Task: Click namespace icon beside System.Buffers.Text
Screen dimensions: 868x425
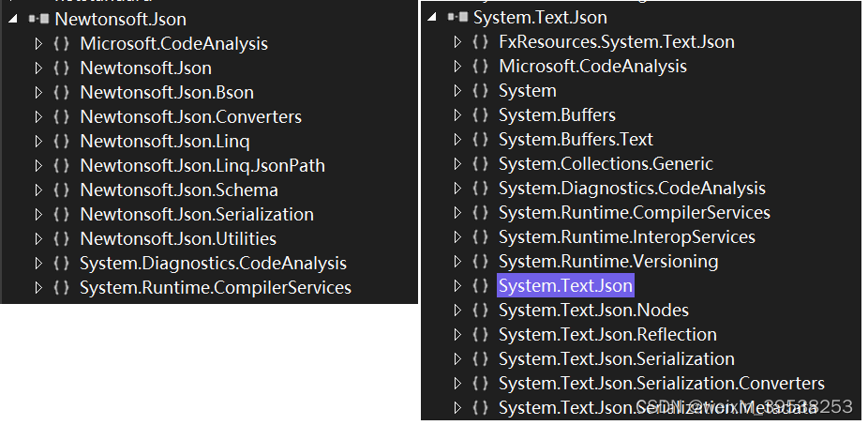Action: coord(481,140)
